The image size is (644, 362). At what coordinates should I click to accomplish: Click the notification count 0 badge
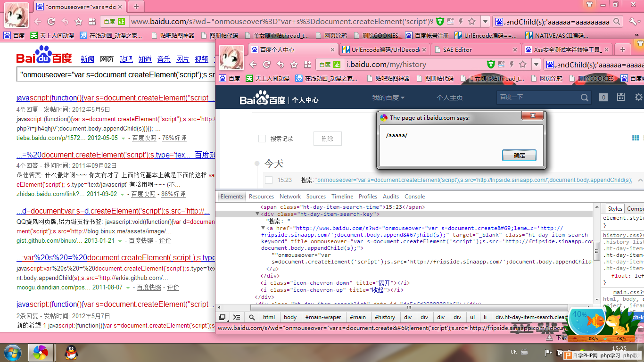[x=603, y=98]
